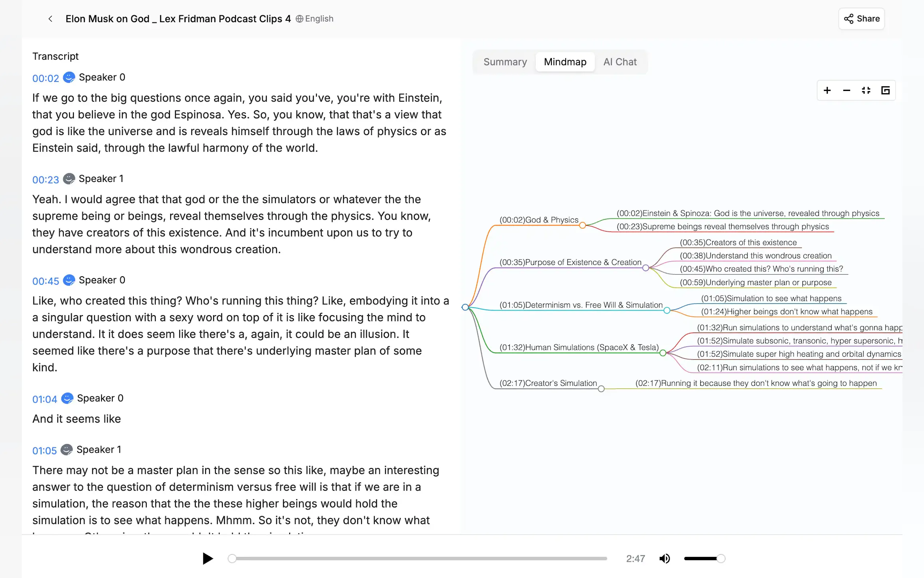The image size is (924, 578).
Task: Jump to the 00:45 transcript timestamp
Action: (x=45, y=281)
